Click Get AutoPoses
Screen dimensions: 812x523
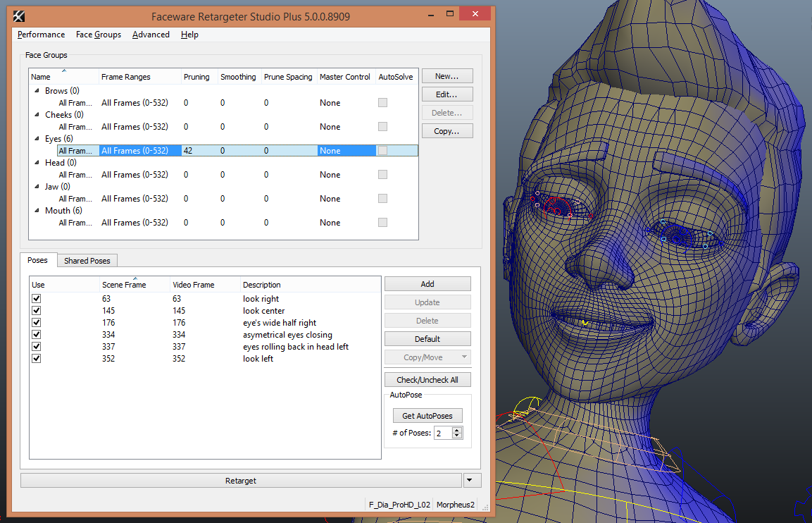click(427, 415)
